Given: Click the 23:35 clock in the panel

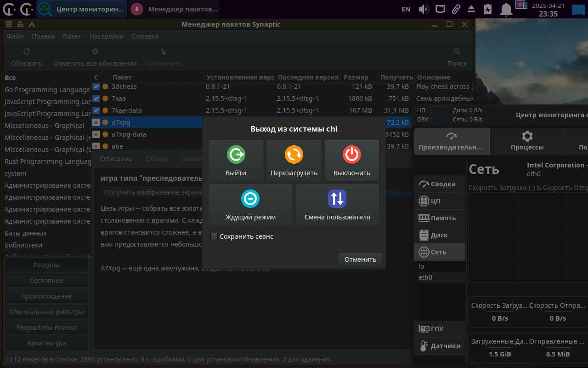Looking at the screenshot, I should coord(548,14).
